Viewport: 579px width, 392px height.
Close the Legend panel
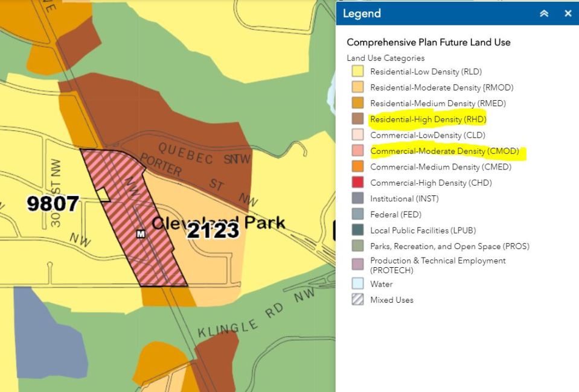[x=568, y=13]
